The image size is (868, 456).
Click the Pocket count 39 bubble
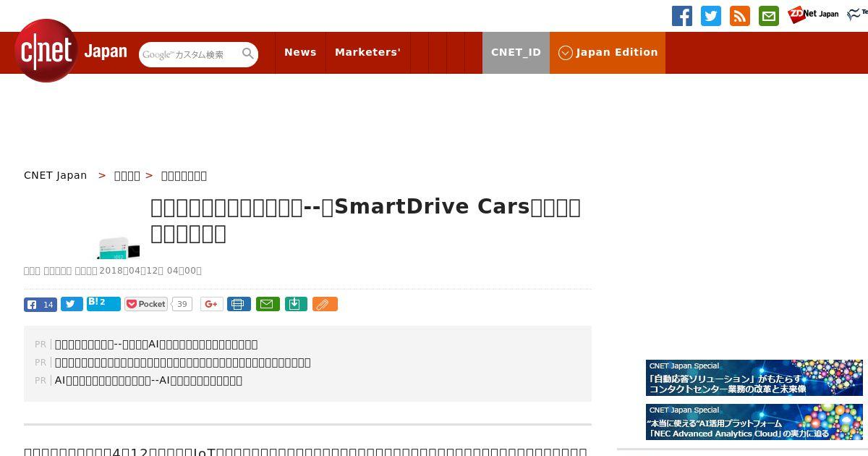click(x=182, y=304)
